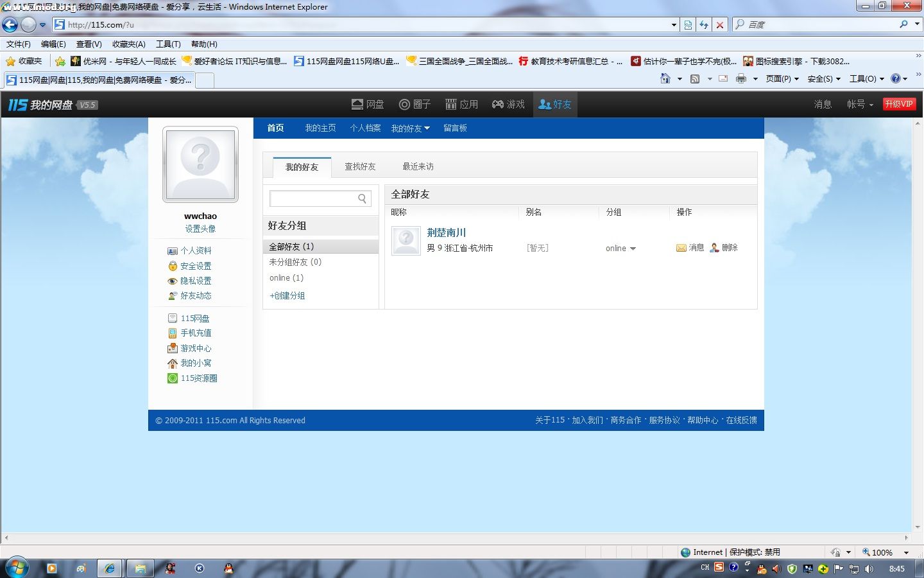Open 手机充值 in the left sidebar

[x=195, y=333]
